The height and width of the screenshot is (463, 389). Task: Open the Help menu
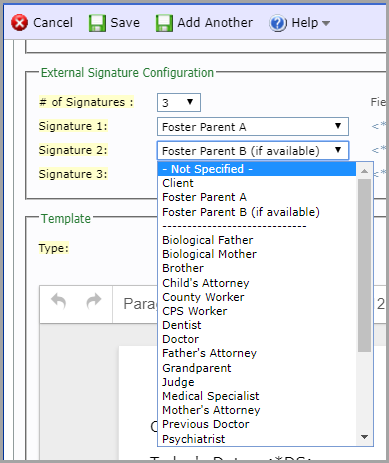point(299,23)
